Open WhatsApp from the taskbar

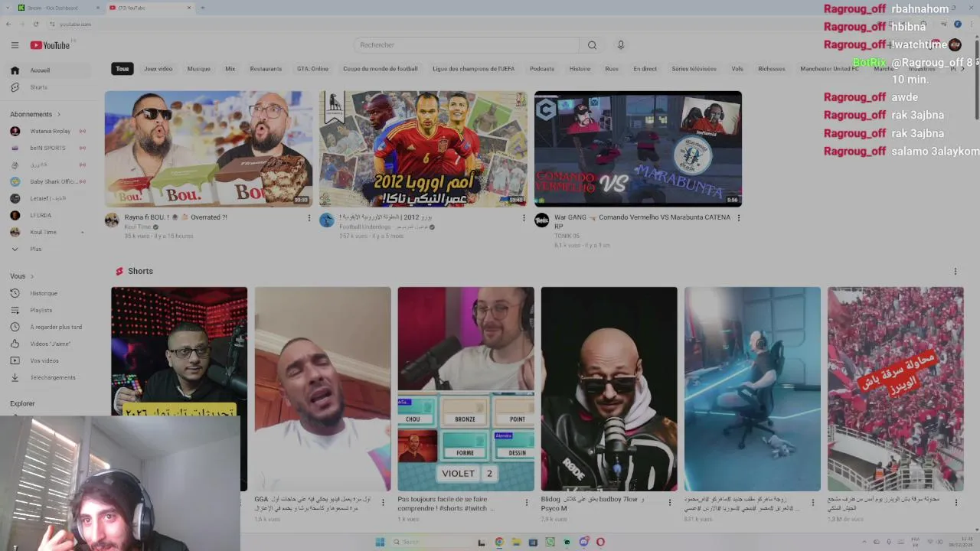550,542
